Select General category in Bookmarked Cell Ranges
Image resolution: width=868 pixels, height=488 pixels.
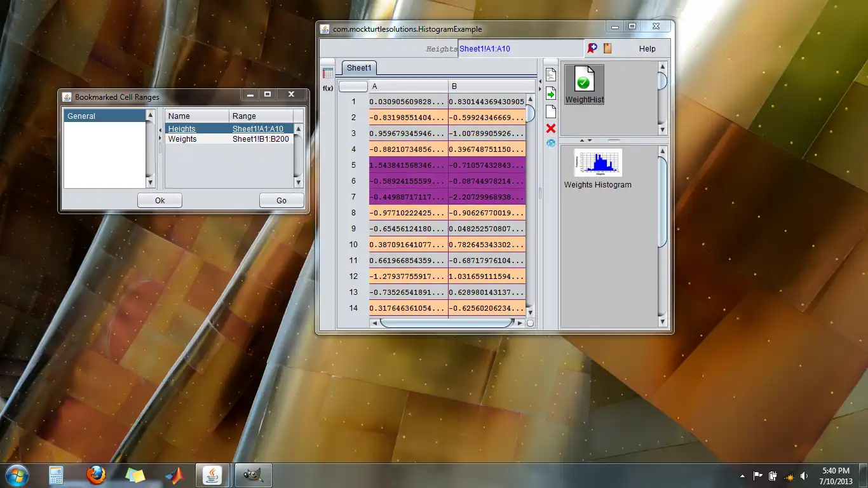105,116
